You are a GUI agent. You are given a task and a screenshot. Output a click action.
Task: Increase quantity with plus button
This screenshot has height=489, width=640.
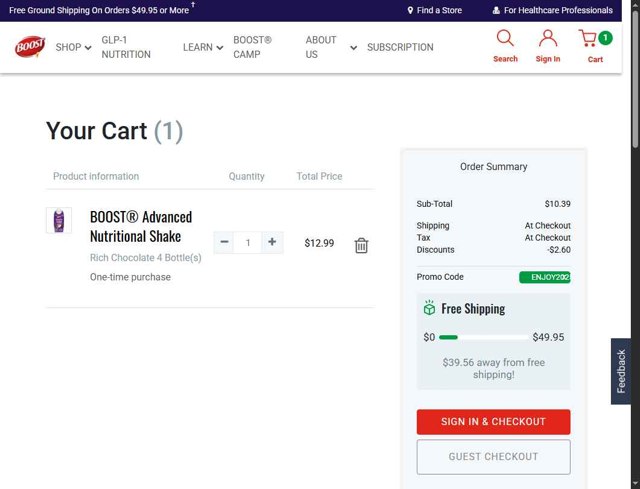click(x=272, y=242)
